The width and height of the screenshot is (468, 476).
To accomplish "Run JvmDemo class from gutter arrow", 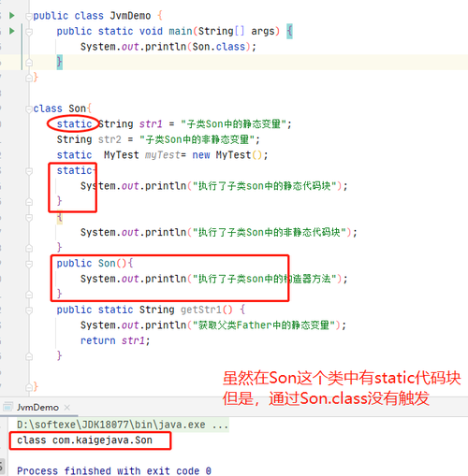I will 12,15.
